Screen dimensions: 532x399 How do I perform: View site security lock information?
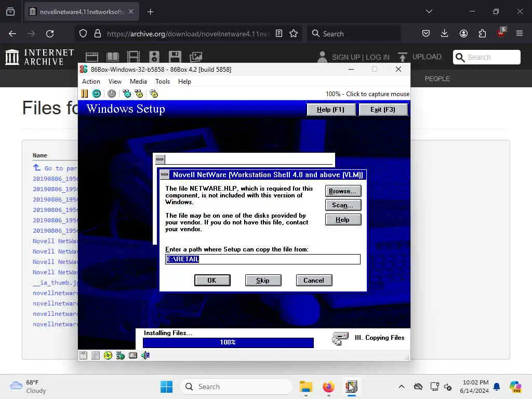pos(98,34)
